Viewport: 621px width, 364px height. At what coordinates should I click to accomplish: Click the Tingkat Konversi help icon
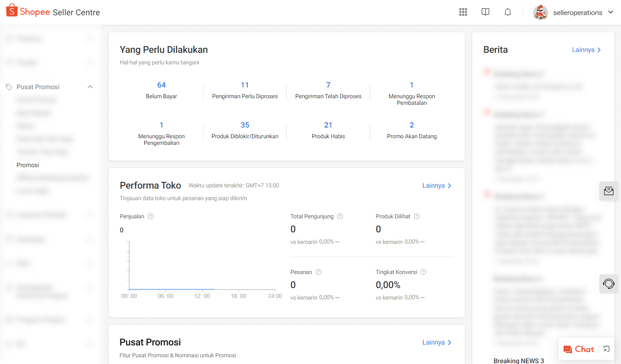(x=424, y=272)
